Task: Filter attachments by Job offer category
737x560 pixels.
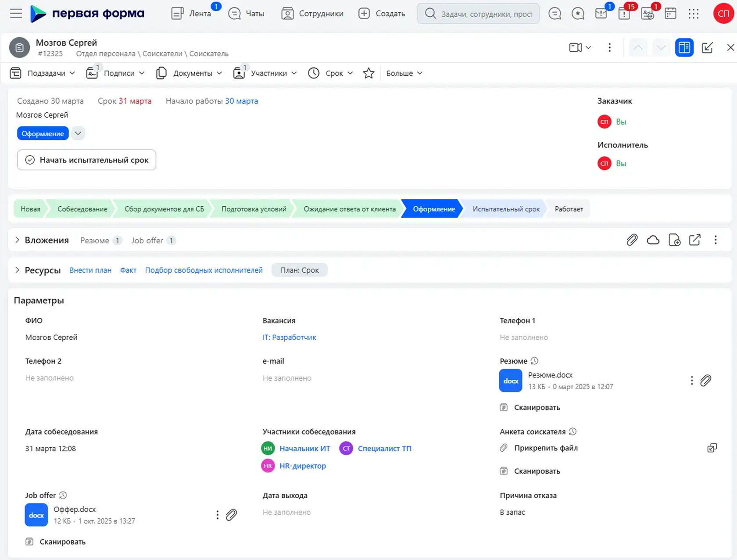Action: point(153,241)
